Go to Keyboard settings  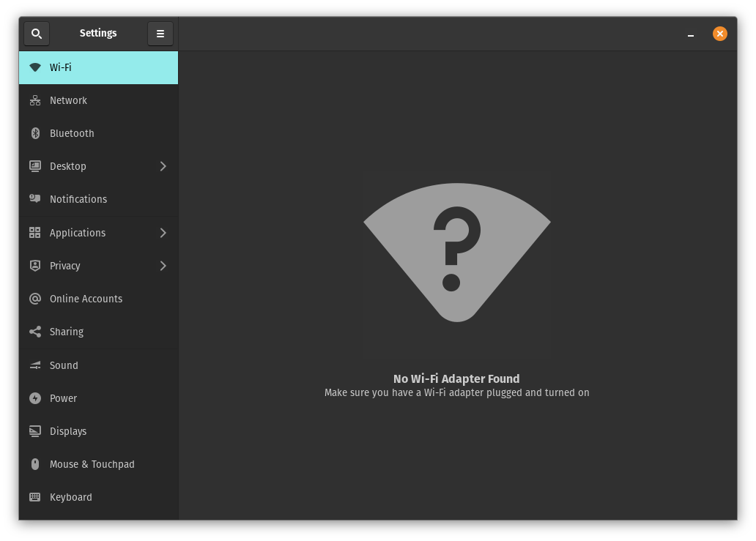(x=70, y=497)
